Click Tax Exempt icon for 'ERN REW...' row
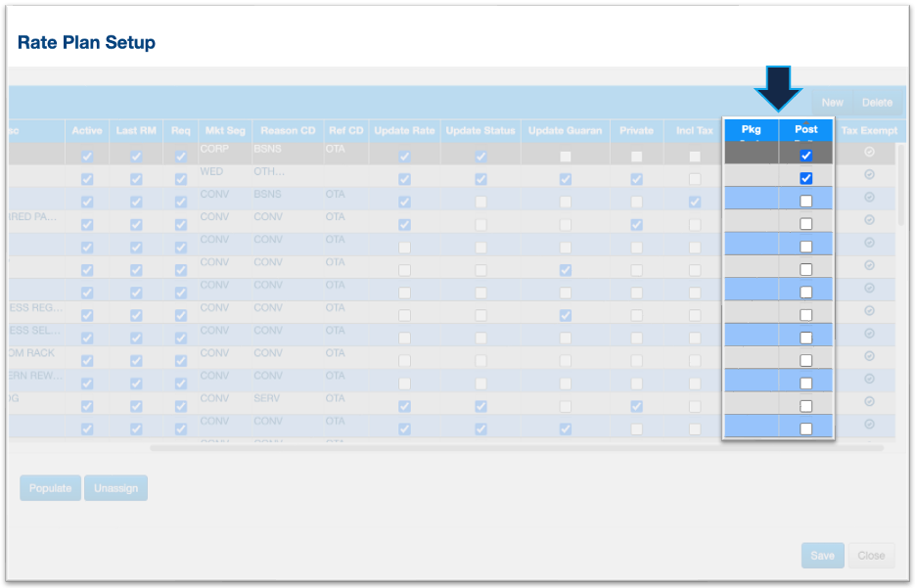 point(869,379)
